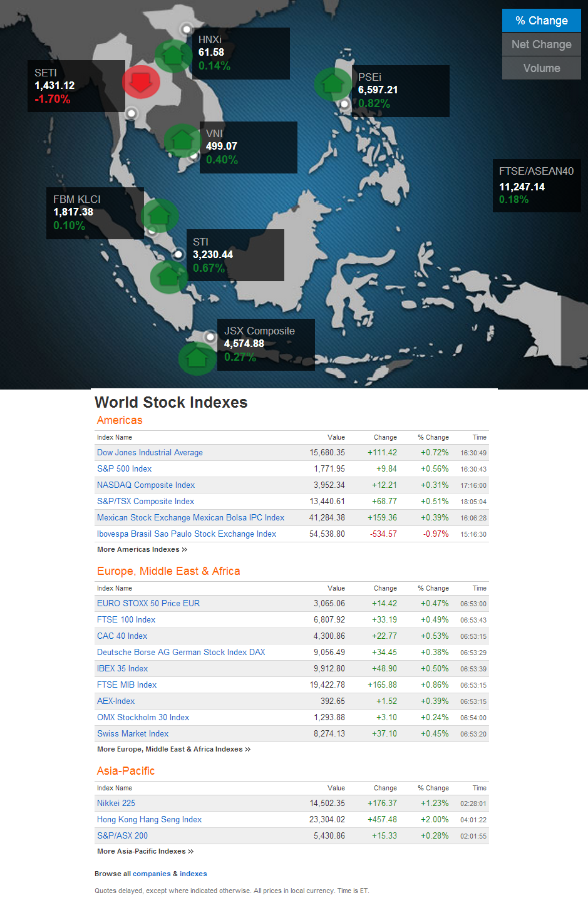The image size is (588, 920).
Task: Open the IBEX 35 Index link
Action: coord(122,669)
